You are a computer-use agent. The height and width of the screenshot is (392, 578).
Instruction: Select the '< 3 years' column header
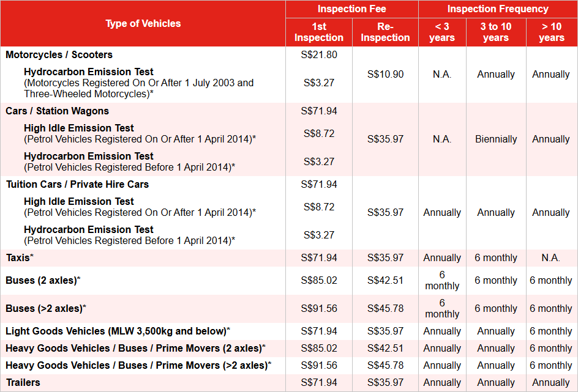pyautogui.click(x=441, y=32)
